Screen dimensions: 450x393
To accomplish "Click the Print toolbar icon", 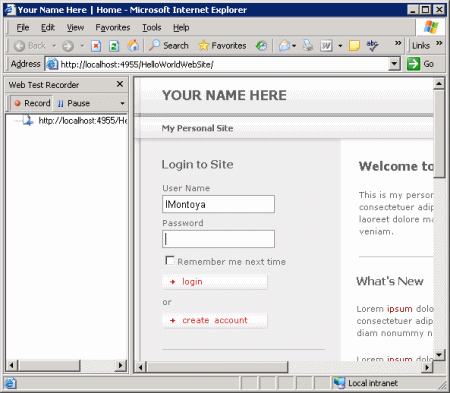I will click(308, 46).
